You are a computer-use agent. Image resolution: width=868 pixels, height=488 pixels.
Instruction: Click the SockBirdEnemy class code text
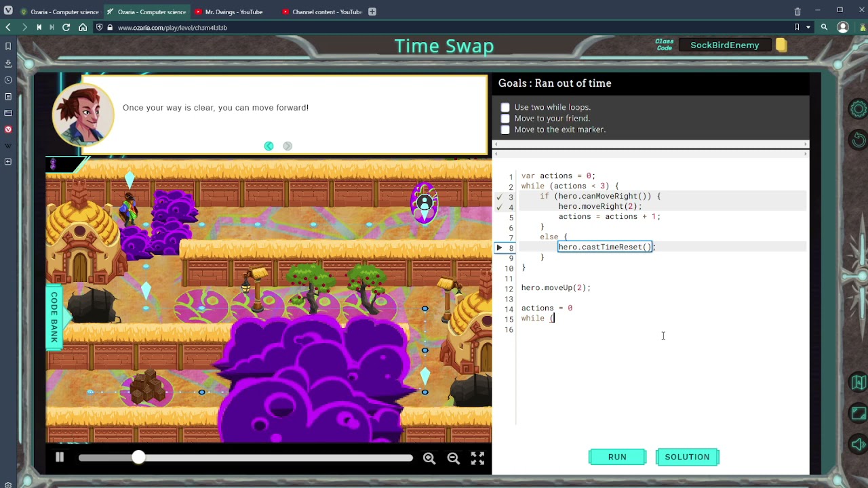click(x=724, y=45)
